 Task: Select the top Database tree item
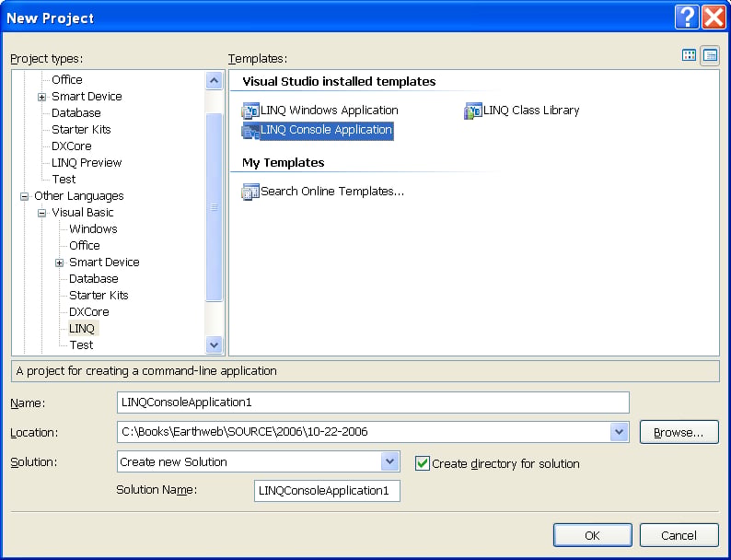(76, 113)
